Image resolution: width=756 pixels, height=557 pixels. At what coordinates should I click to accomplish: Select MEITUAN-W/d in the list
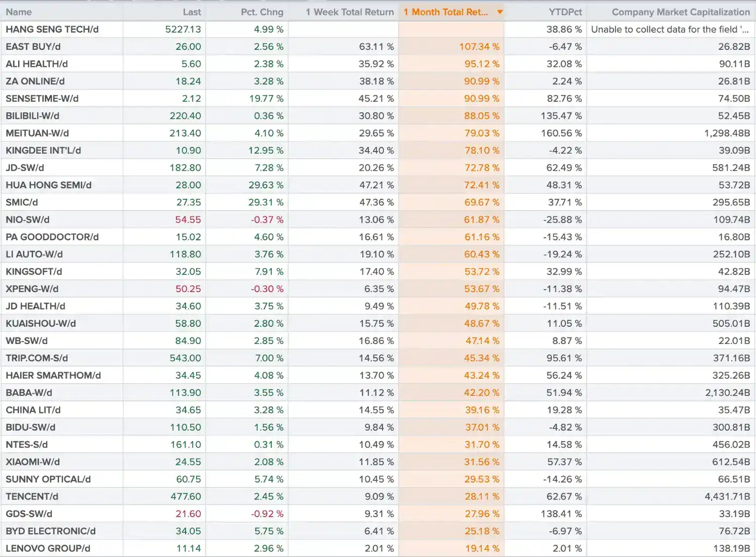click(37, 133)
